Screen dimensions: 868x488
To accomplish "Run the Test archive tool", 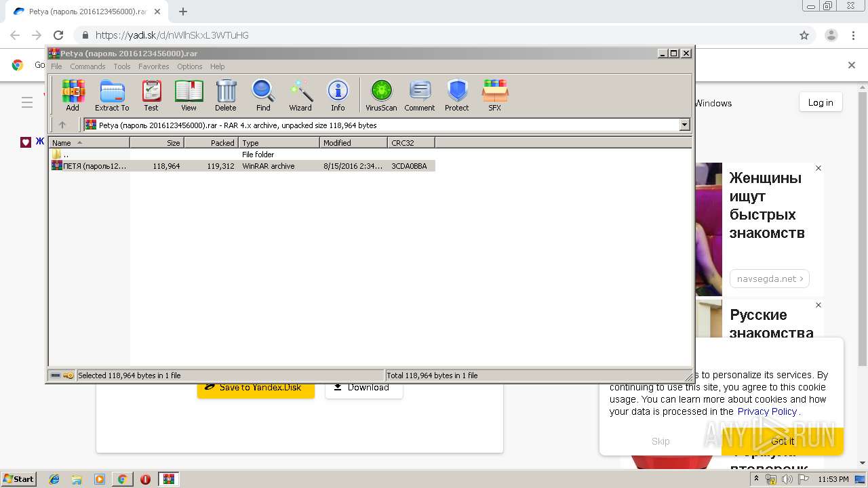I will (x=151, y=95).
